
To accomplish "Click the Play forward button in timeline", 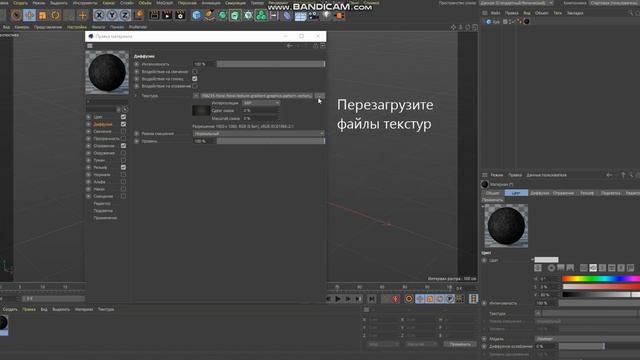I will click(x=338, y=299).
